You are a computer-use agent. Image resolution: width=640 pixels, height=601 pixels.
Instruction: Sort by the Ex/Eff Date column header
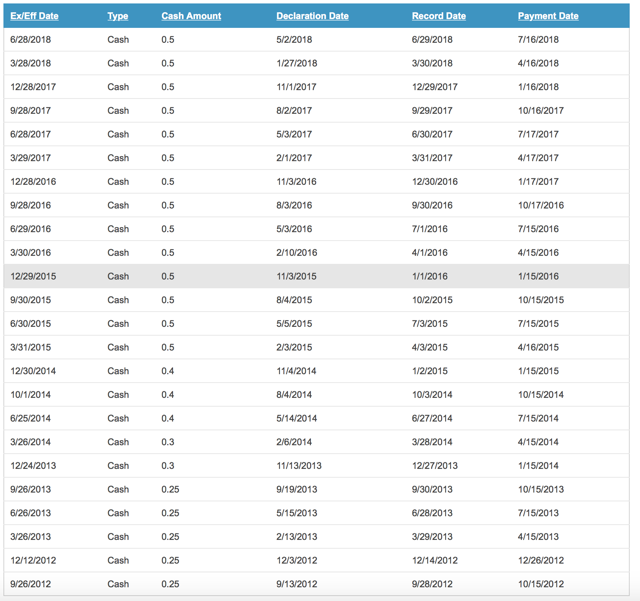[34, 16]
